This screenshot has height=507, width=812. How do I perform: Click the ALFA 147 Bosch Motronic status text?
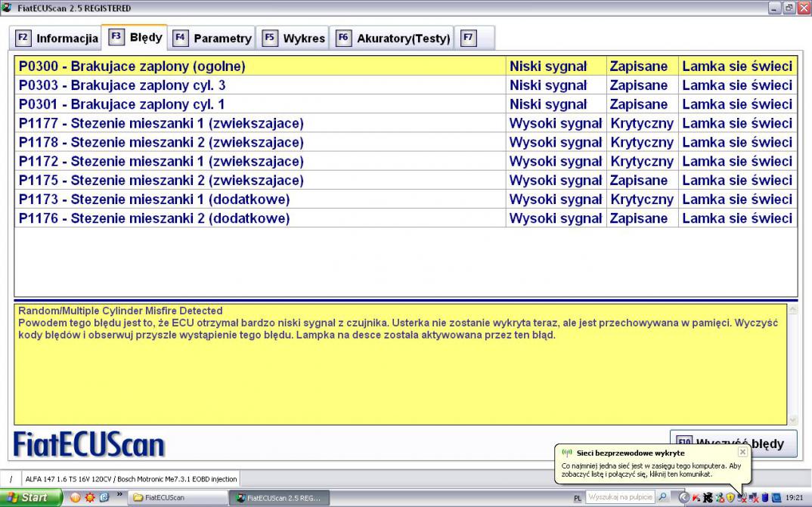(x=131, y=479)
